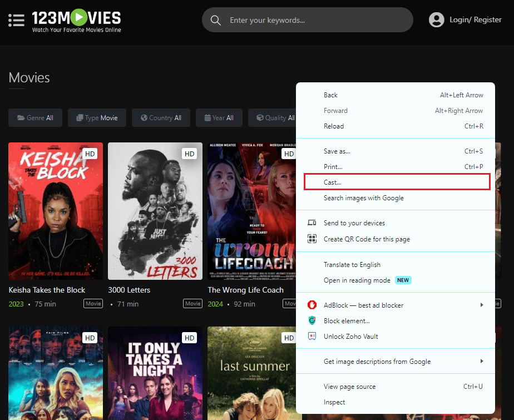Image resolution: width=514 pixels, height=420 pixels.
Task: Choose Create QR Code for this page
Action: coord(396,239)
